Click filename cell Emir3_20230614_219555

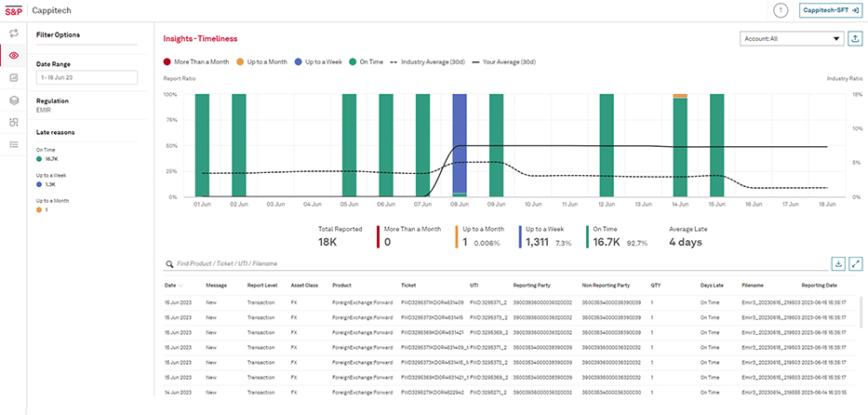[770, 393]
